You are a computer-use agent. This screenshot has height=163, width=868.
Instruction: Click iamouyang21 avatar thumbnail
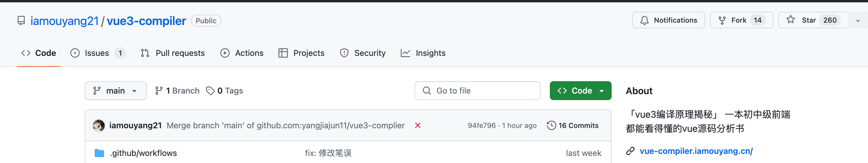pyautogui.click(x=99, y=126)
